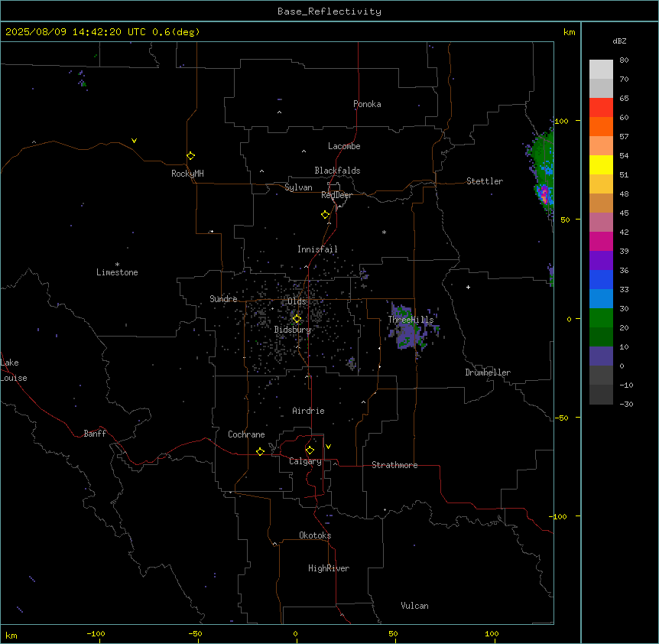Viewport: 659px width, 644px height.
Task: Click the Didsbury town label
Action: click(x=293, y=330)
